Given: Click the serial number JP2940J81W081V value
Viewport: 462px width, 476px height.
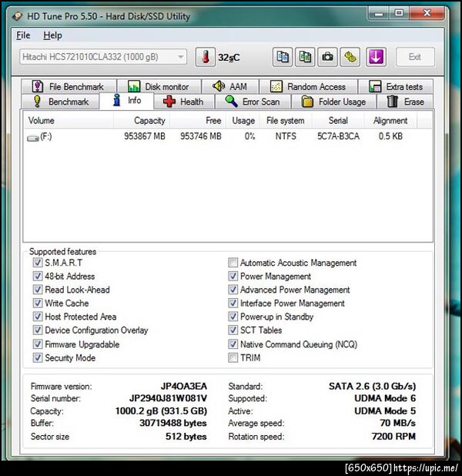Looking at the screenshot, I should [168, 398].
